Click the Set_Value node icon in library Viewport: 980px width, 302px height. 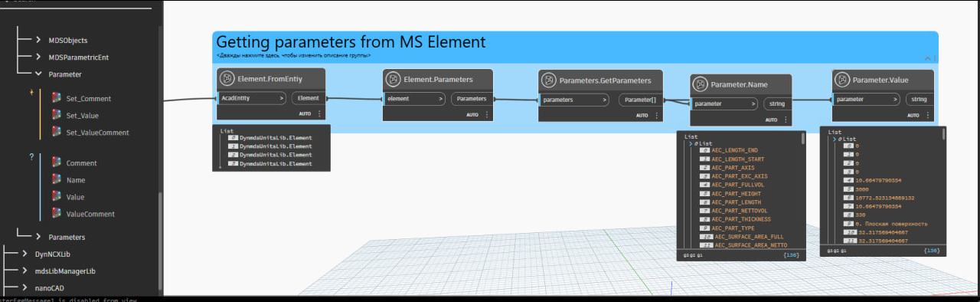coord(56,115)
